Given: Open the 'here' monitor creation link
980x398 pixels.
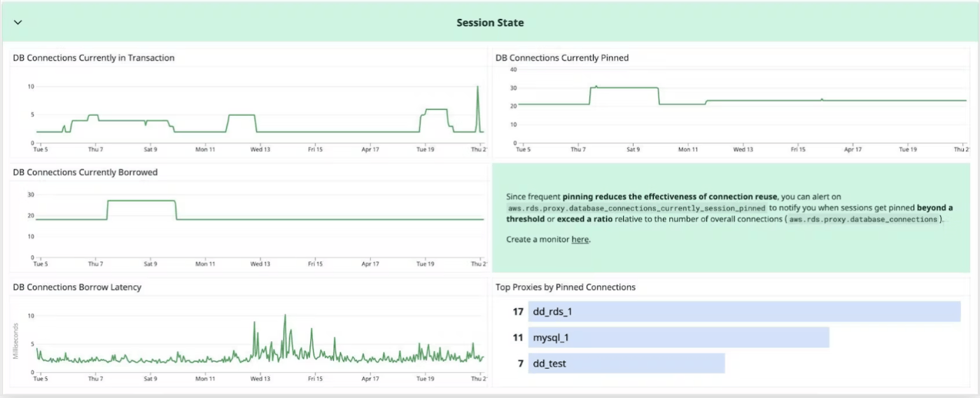Looking at the screenshot, I should click(580, 240).
